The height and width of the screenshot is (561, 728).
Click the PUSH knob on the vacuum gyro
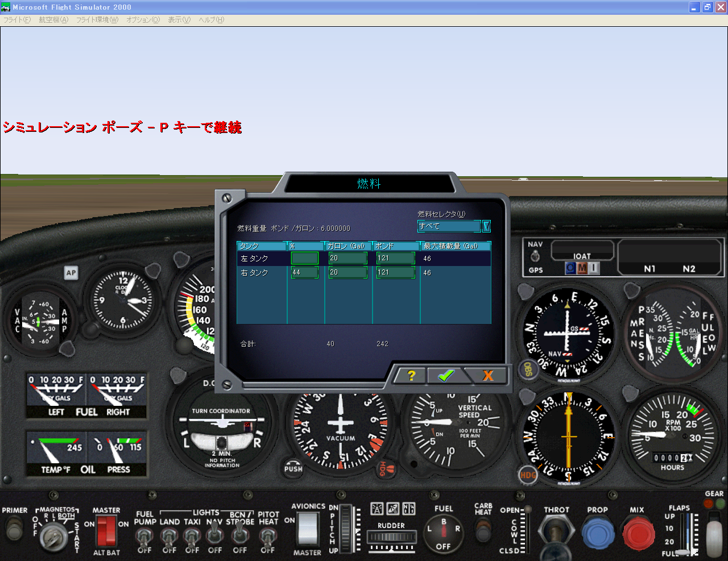293,468
